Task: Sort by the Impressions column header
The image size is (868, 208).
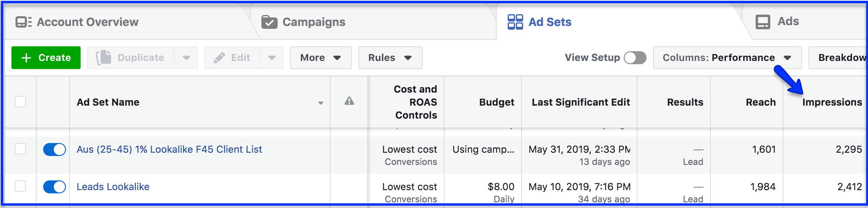Action: pyautogui.click(x=832, y=102)
